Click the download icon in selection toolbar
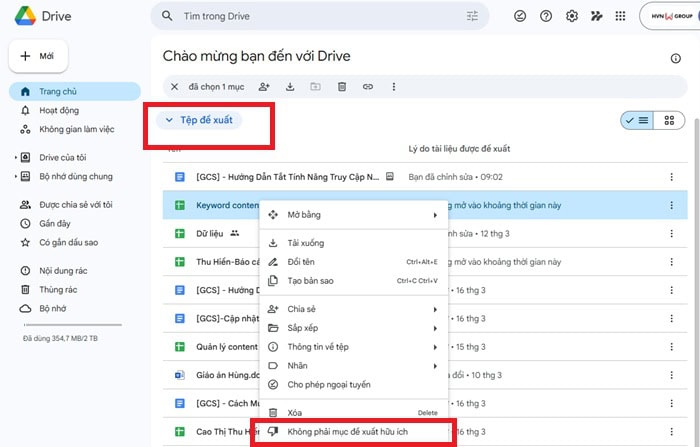This screenshot has height=447, width=700. tap(290, 87)
